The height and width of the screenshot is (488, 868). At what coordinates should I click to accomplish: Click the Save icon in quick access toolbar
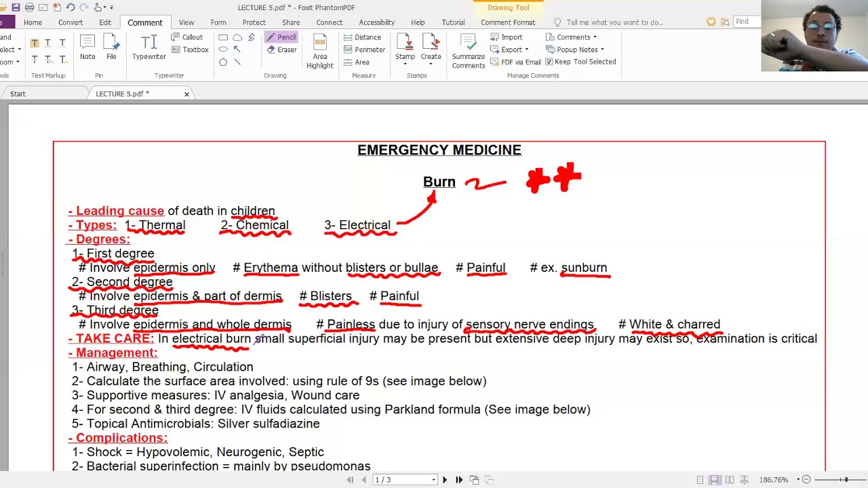16,7
